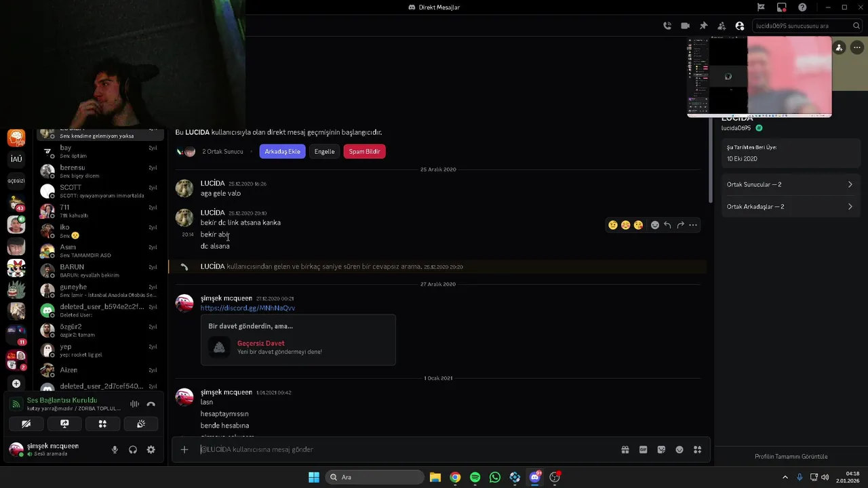Deafen with the headphones icon
This screenshot has width=868, height=488.
tap(133, 449)
